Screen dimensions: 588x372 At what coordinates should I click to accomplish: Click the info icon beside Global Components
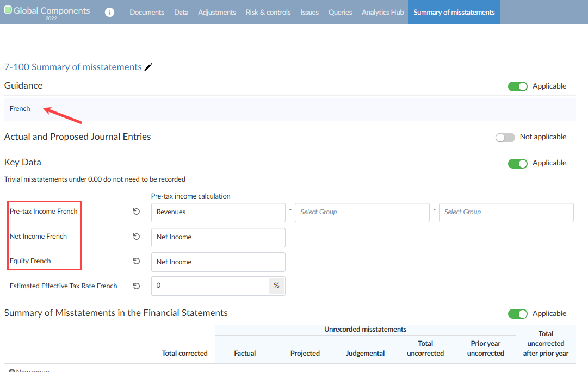[x=109, y=12]
